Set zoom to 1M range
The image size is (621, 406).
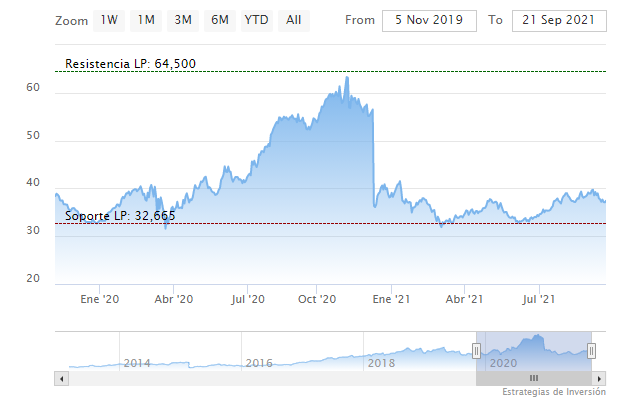click(x=147, y=20)
